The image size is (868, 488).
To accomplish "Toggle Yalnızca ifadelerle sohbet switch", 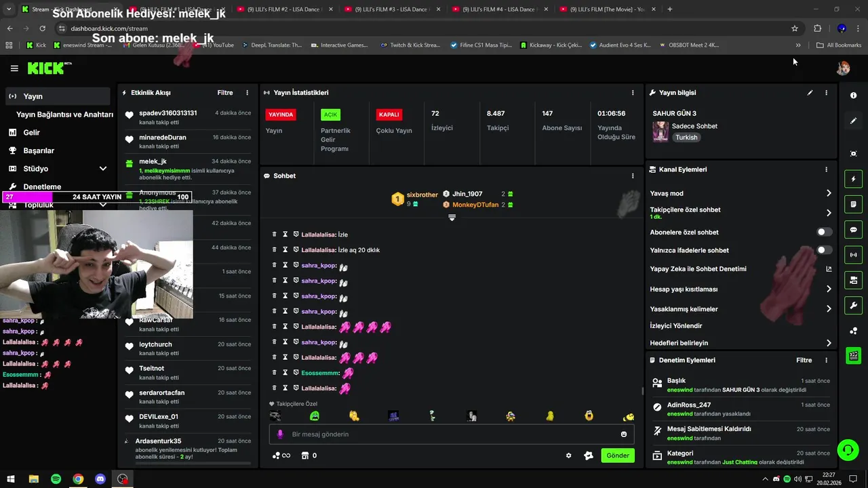I will 824,250.
